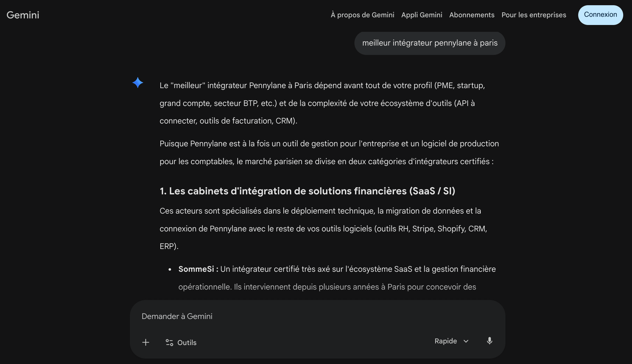Select the user prompt bubble about pennylane

[x=430, y=43]
